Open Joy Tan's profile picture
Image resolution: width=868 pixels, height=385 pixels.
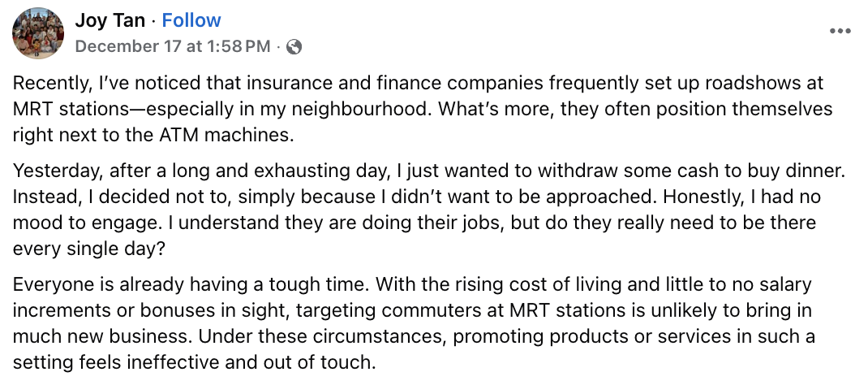(38, 32)
